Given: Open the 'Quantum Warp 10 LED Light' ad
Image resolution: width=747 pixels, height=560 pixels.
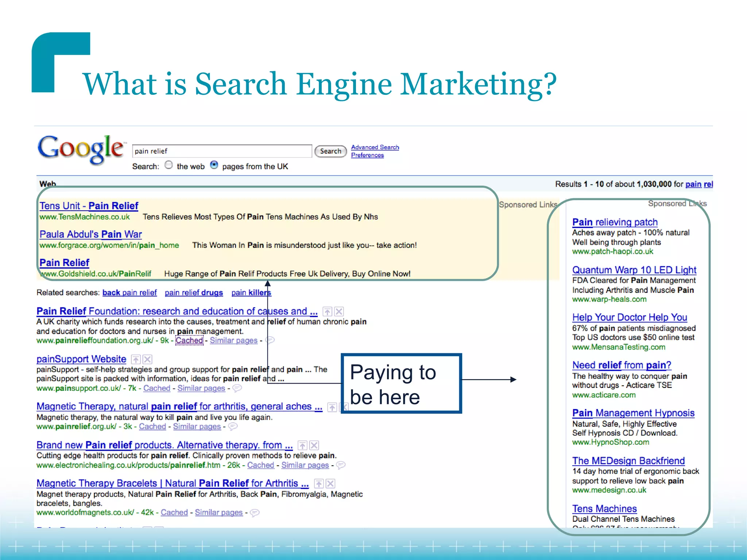Looking at the screenshot, I should pos(634,270).
